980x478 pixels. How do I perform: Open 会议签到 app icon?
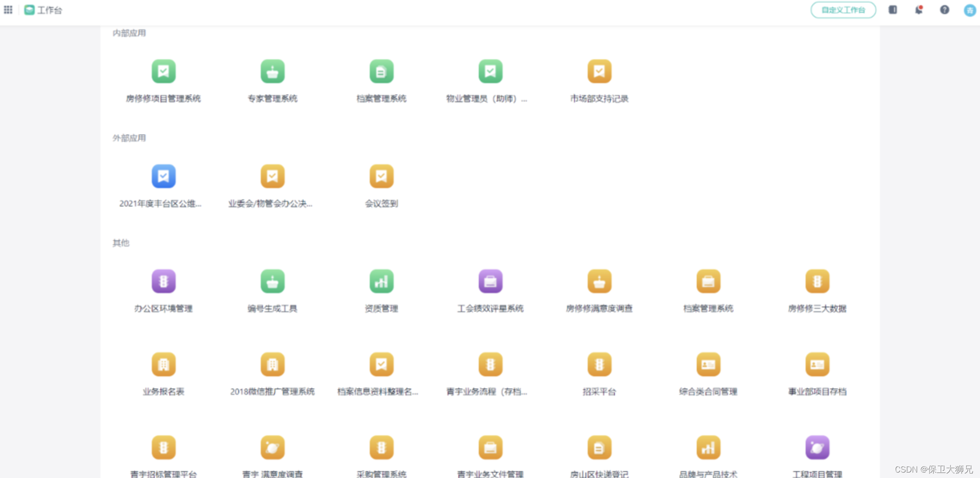click(x=381, y=176)
